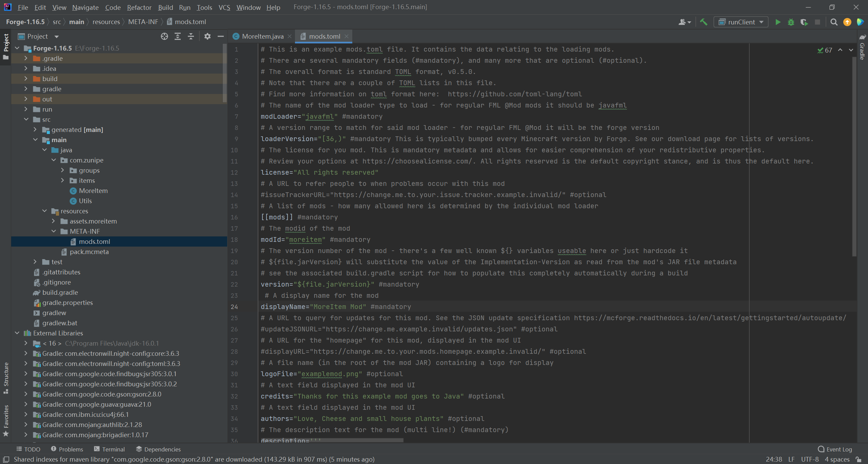Open the Refactor menu
The height and width of the screenshot is (464, 868).
[139, 7]
